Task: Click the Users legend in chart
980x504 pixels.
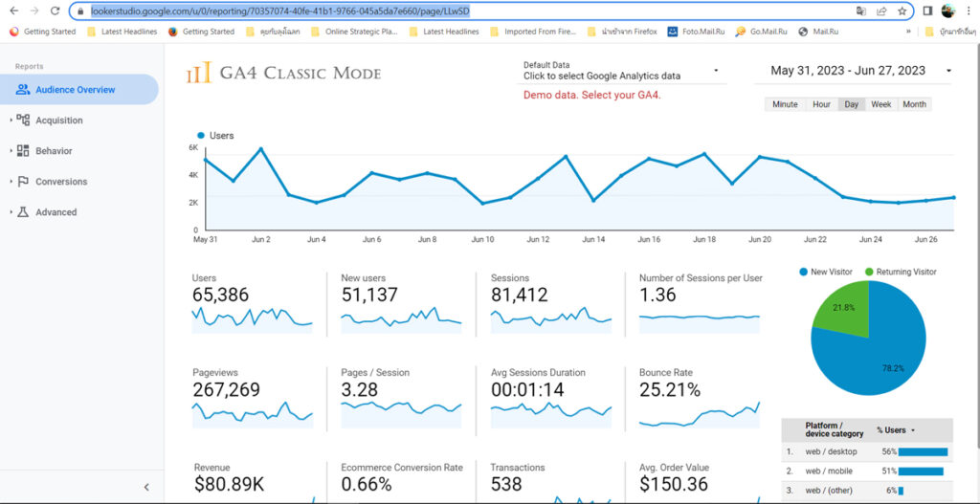Action: click(x=215, y=135)
